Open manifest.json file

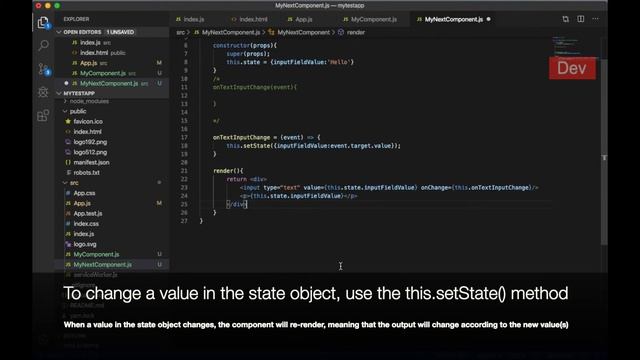[91, 162]
